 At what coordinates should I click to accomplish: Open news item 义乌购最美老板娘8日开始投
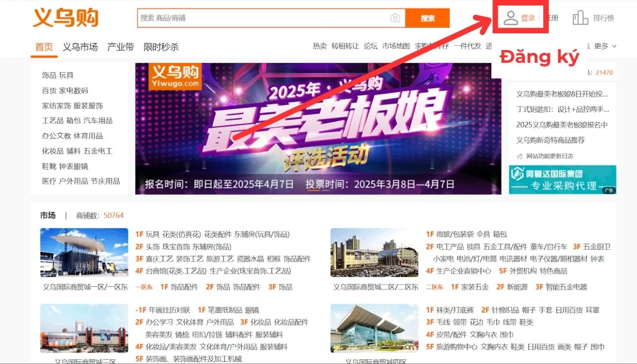click(562, 94)
